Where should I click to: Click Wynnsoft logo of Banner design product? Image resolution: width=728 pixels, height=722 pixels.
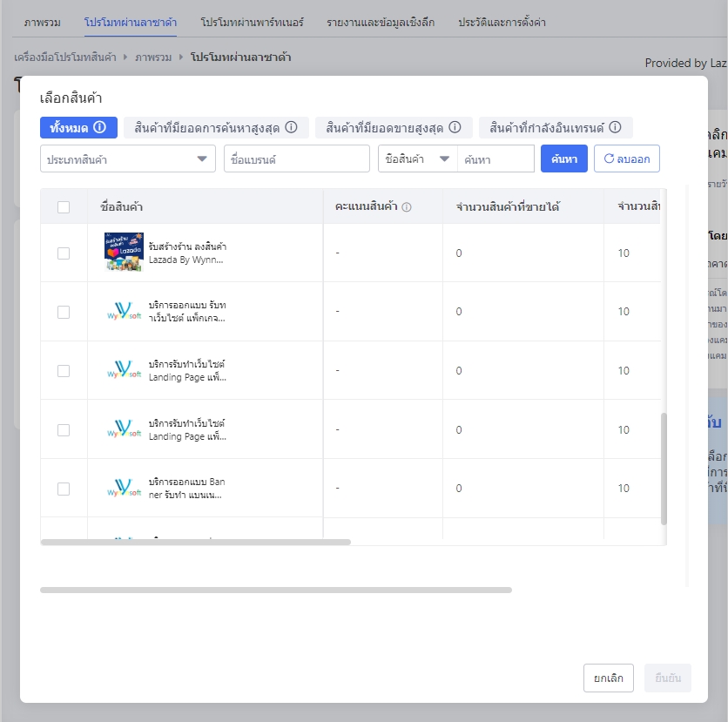coord(124,488)
